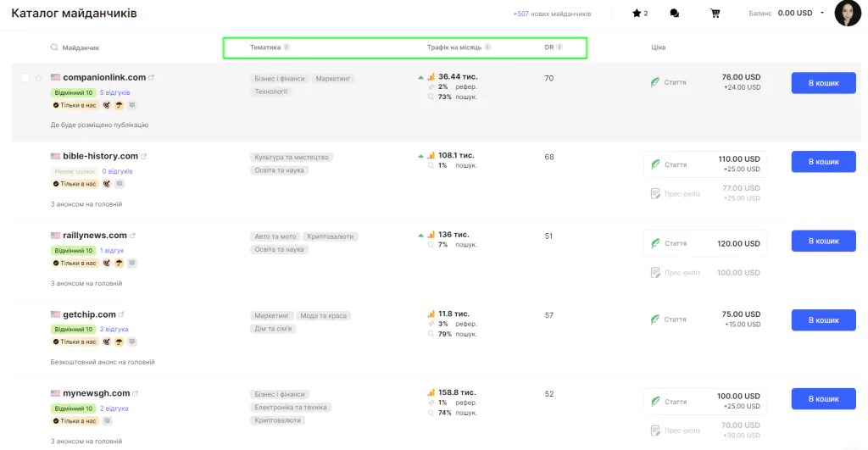This screenshot has width=868, height=450.
Task: Filter by Електроніка та техніка tag
Action: point(291,408)
